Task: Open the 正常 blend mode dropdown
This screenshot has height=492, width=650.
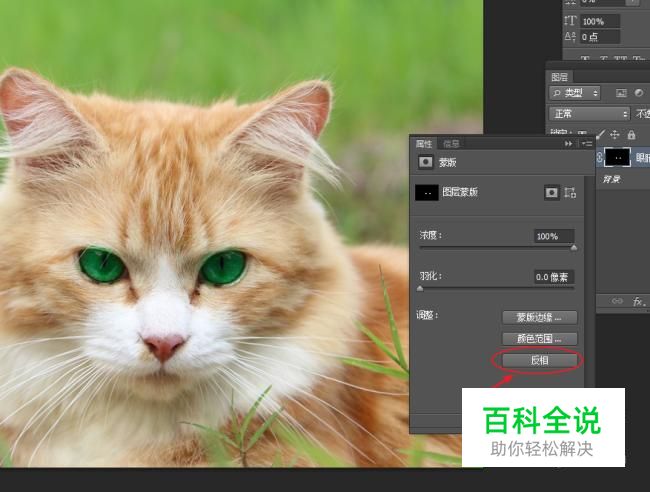Action: click(589, 113)
